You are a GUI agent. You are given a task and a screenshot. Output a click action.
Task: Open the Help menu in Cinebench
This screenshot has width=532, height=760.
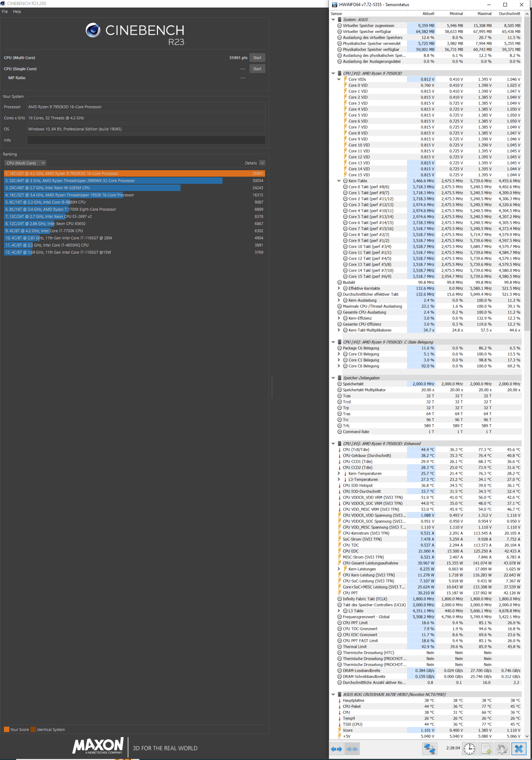pyautogui.click(x=17, y=11)
